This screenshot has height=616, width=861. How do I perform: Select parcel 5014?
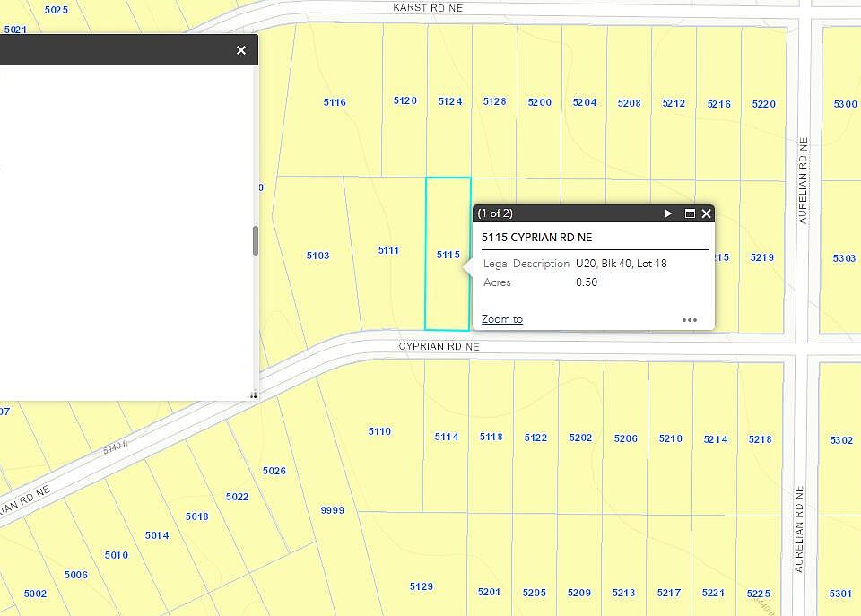(x=156, y=535)
